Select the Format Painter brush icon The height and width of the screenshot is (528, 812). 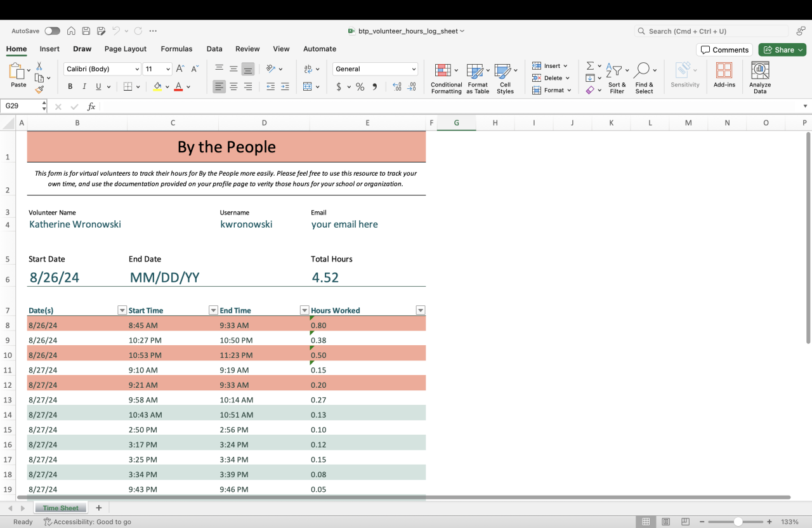point(39,90)
